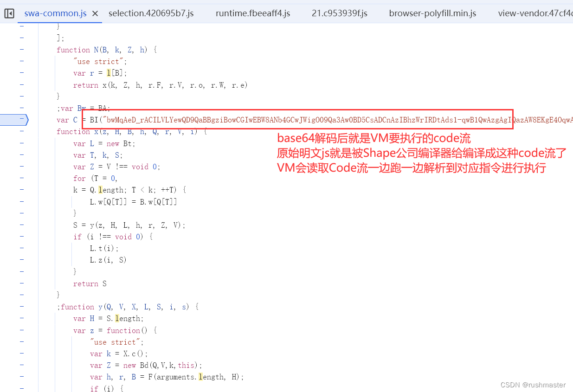Click the code text 'L.t(i);'
Screen dimensions: 573x392
(104, 248)
